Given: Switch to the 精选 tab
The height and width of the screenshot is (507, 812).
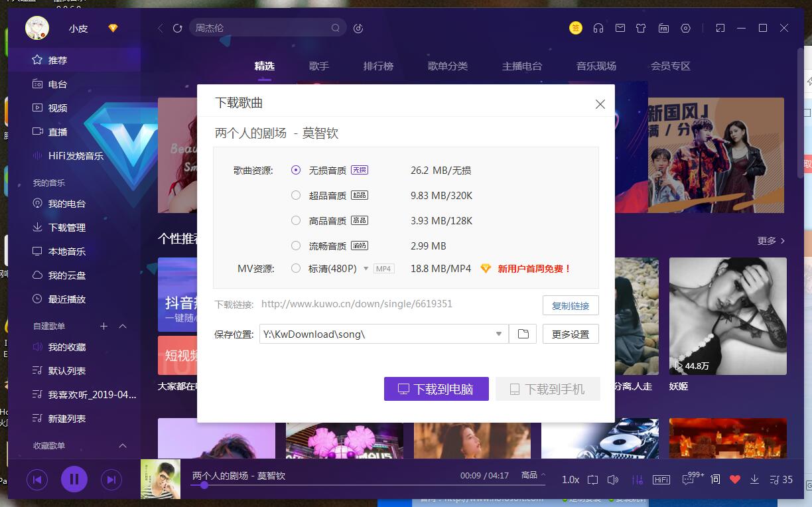Looking at the screenshot, I should [x=265, y=66].
